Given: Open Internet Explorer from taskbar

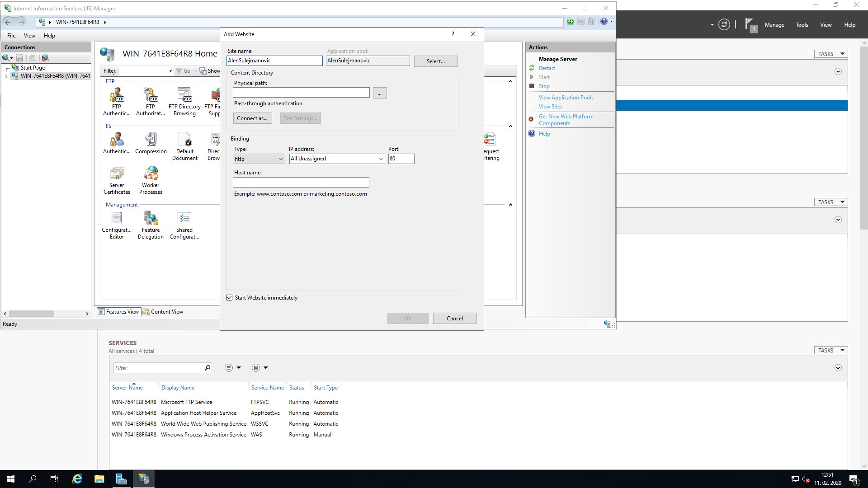Looking at the screenshot, I should click(77, 479).
